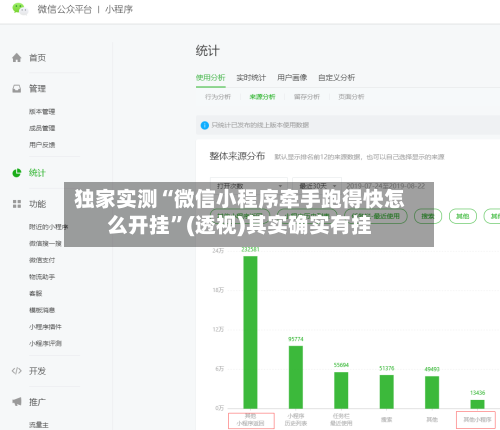The height and width of the screenshot is (430, 500).
Task: Click the 小程序 header label
Action: tap(119, 9)
